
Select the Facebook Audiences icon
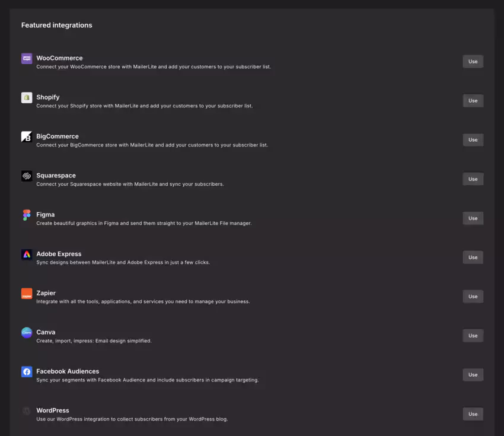(27, 371)
